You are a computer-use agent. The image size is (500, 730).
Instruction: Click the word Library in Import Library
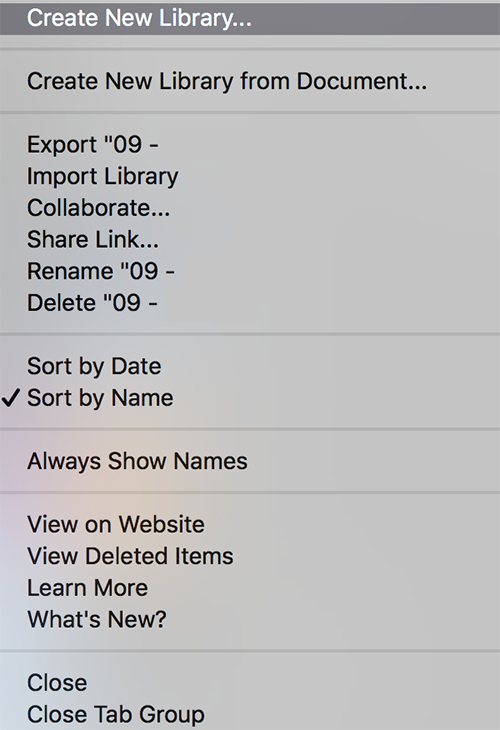coord(141,177)
